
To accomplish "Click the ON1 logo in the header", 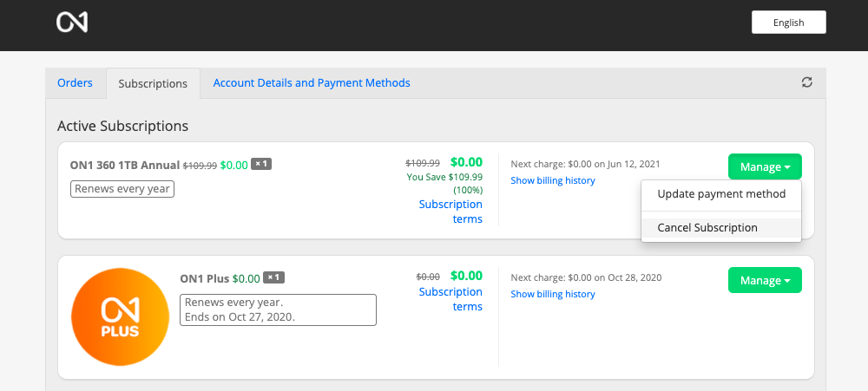I will pyautogui.click(x=72, y=23).
